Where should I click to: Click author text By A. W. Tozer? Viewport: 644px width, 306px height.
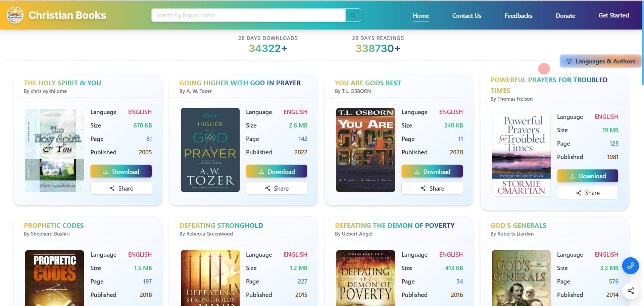point(195,91)
